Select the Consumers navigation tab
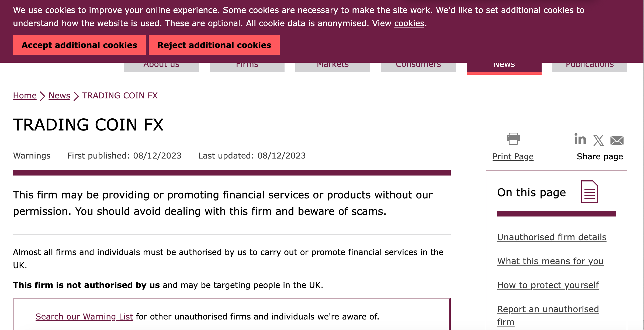Viewport: 644px width, 330px height. 418,67
